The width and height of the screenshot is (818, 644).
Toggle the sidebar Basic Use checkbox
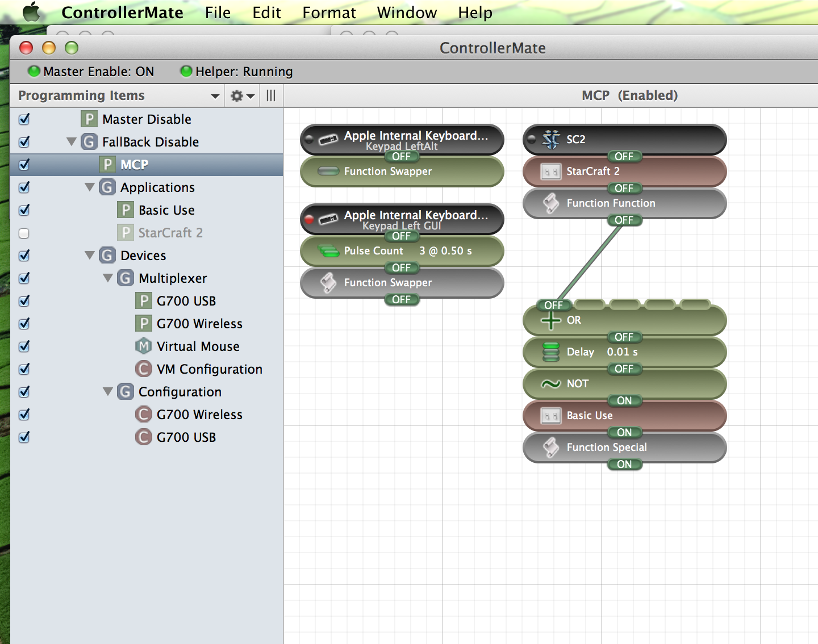[x=24, y=210]
